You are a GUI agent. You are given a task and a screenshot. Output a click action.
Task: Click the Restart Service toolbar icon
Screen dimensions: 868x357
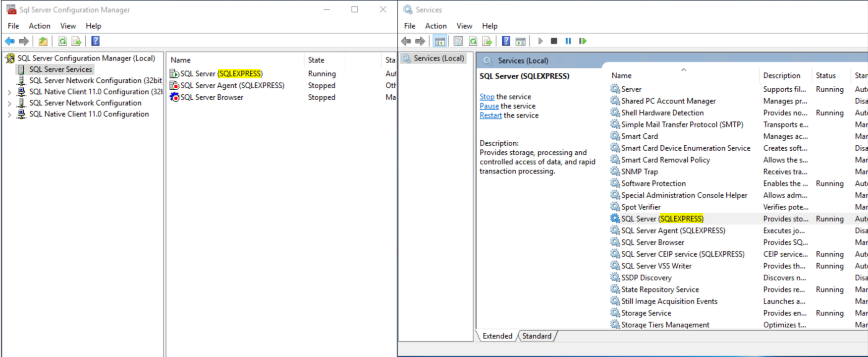[583, 41]
